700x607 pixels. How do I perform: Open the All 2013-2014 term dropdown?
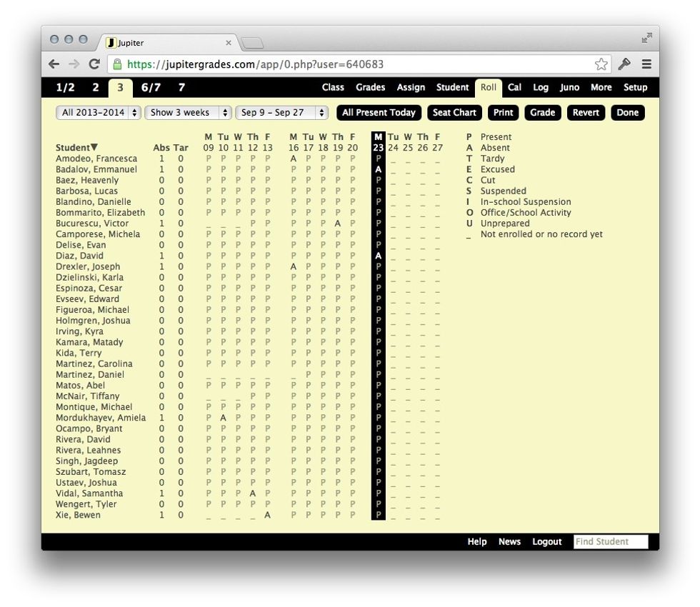tap(99, 113)
